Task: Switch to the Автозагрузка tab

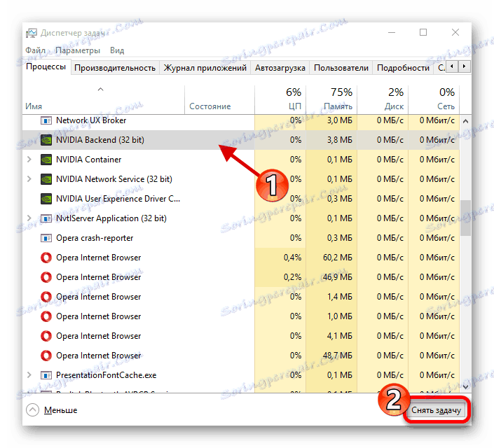Action: (x=280, y=68)
